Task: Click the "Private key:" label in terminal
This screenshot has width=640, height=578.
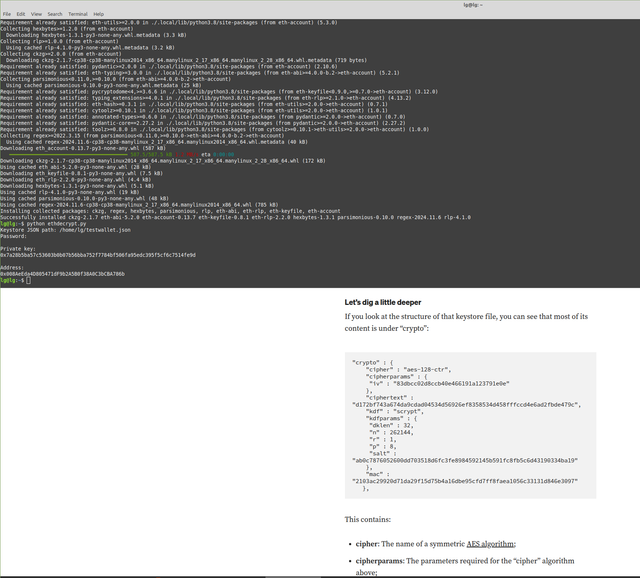Action: coord(18,249)
